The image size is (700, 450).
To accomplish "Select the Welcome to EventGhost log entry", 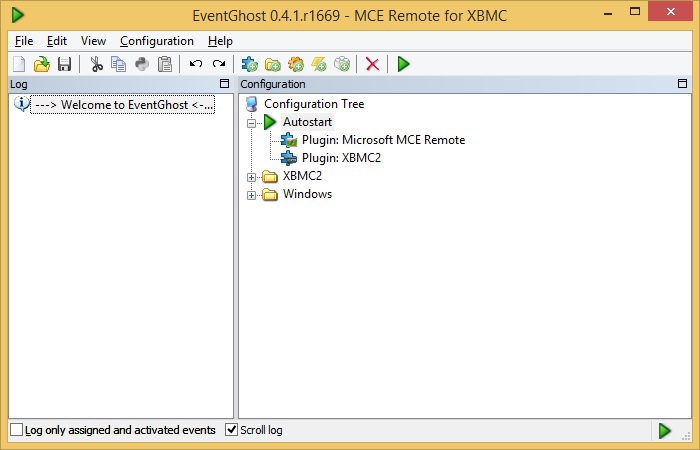I will pyautogui.click(x=122, y=104).
